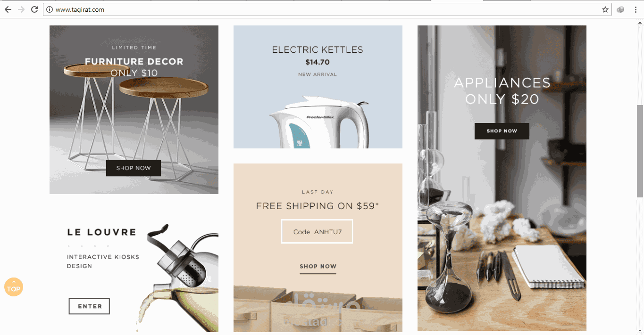Screen dimensions: 644x335
Task: Click the Shop Now link under free shipping
Action: (x=318, y=267)
